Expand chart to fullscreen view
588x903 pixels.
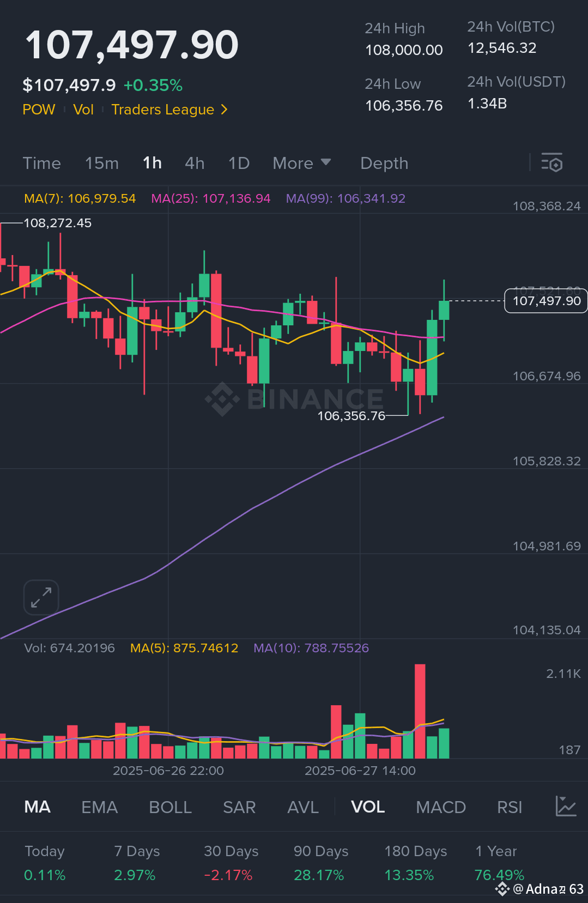click(x=41, y=597)
